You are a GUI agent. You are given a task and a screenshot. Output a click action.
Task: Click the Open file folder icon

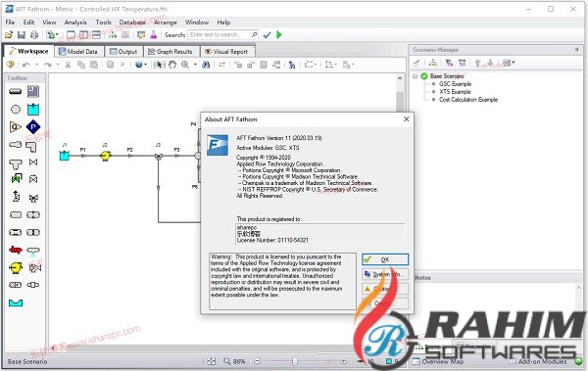coord(9,35)
